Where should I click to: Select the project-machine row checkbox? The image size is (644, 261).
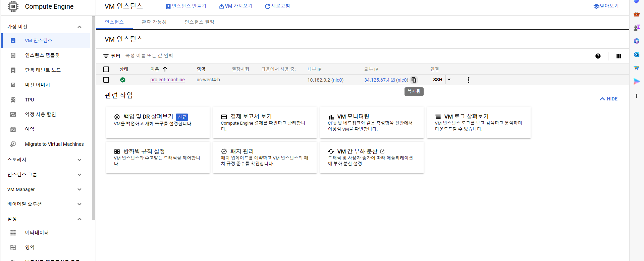point(106,80)
